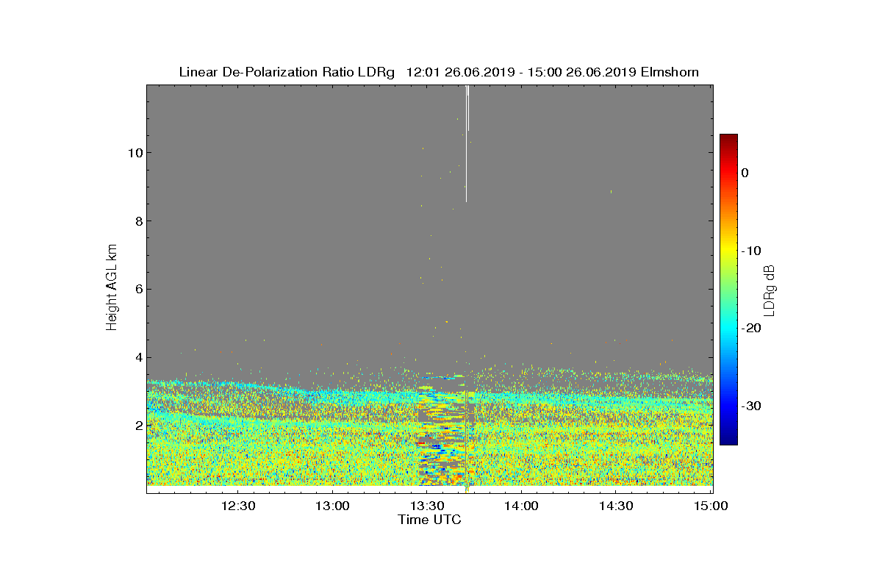Click the 10 km height tick label
Viewport: 882px width, 588px height.
[134, 153]
